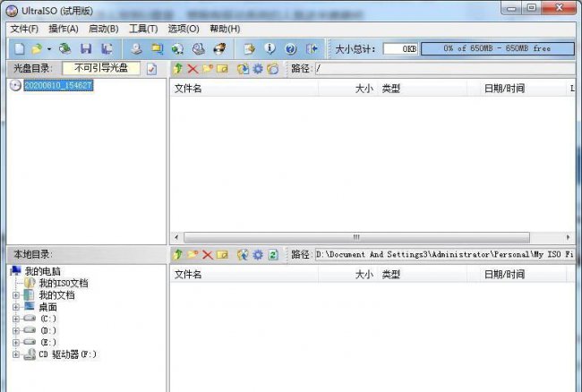The image size is (582, 392).
Task: Click the Add to image icon in local pane
Action: [244, 254]
